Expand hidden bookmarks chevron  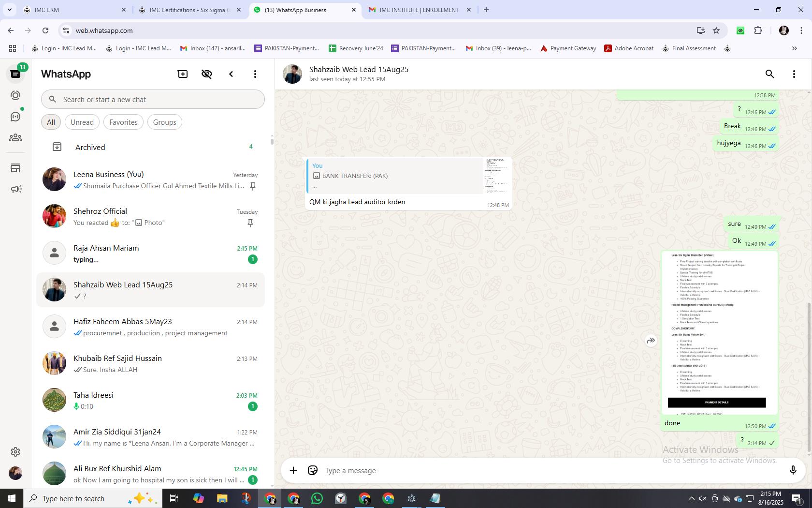[794, 48]
